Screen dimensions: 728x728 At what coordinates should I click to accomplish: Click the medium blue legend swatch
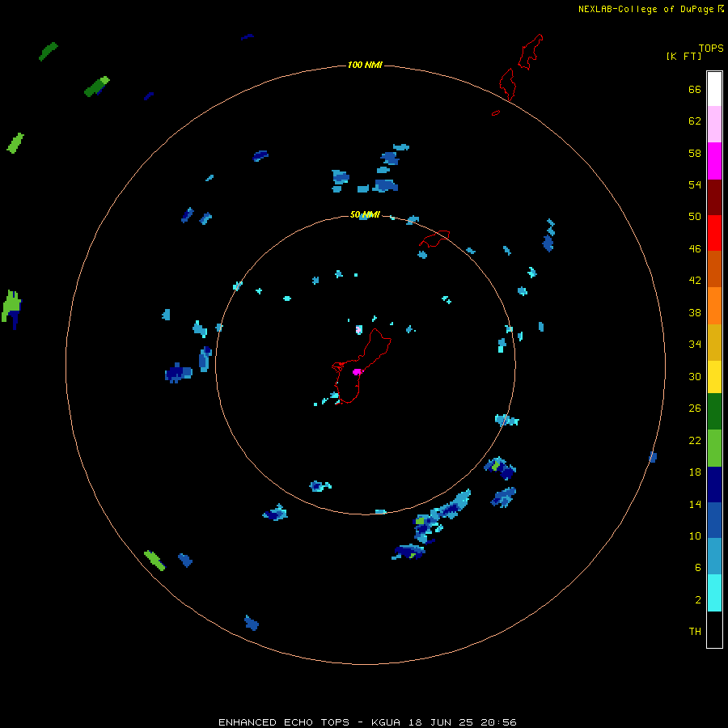714,519
